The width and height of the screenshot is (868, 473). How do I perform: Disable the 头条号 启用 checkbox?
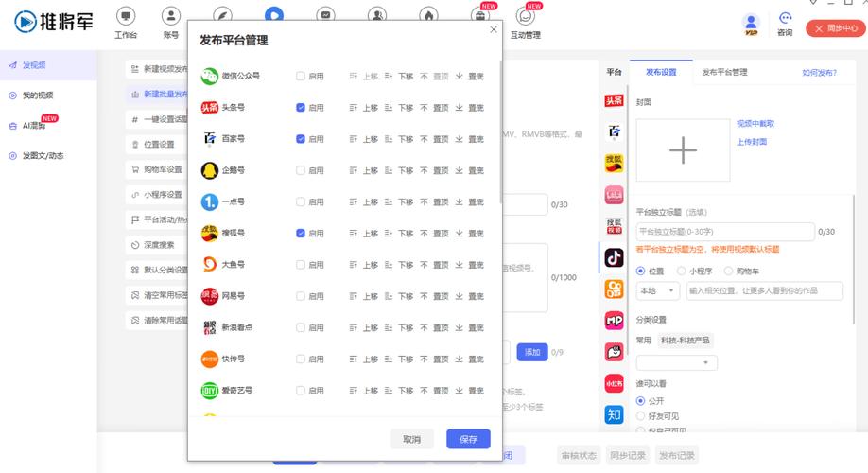[x=300, y=108]
